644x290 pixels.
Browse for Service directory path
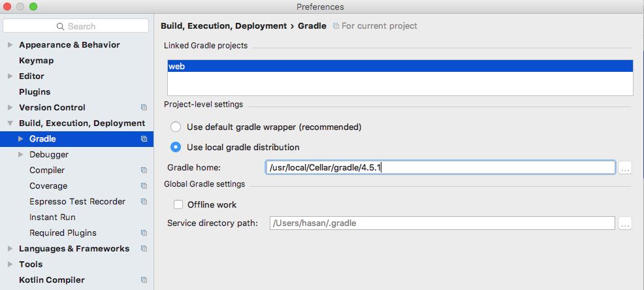[x=624, y=223]
